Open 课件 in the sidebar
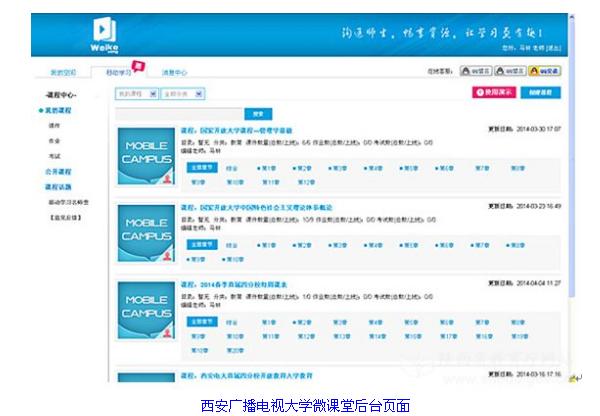This screenshot has height=416, width=600. point(54,126)
